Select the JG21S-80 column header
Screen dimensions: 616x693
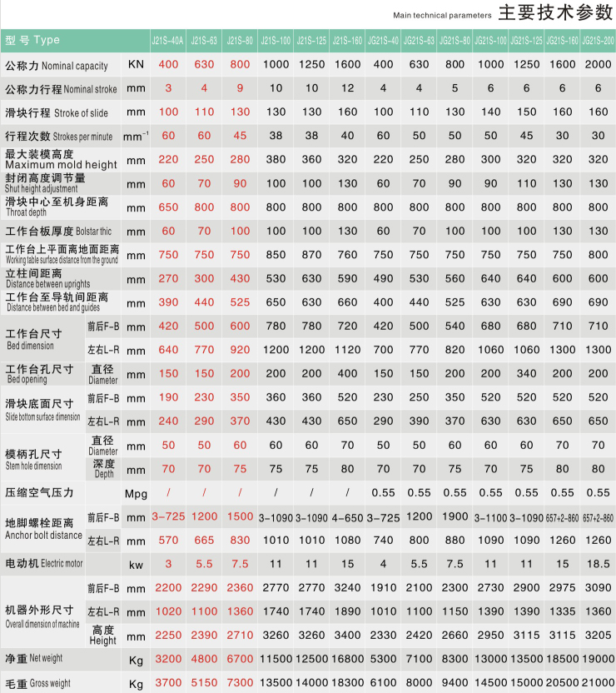tap(455, 41)
